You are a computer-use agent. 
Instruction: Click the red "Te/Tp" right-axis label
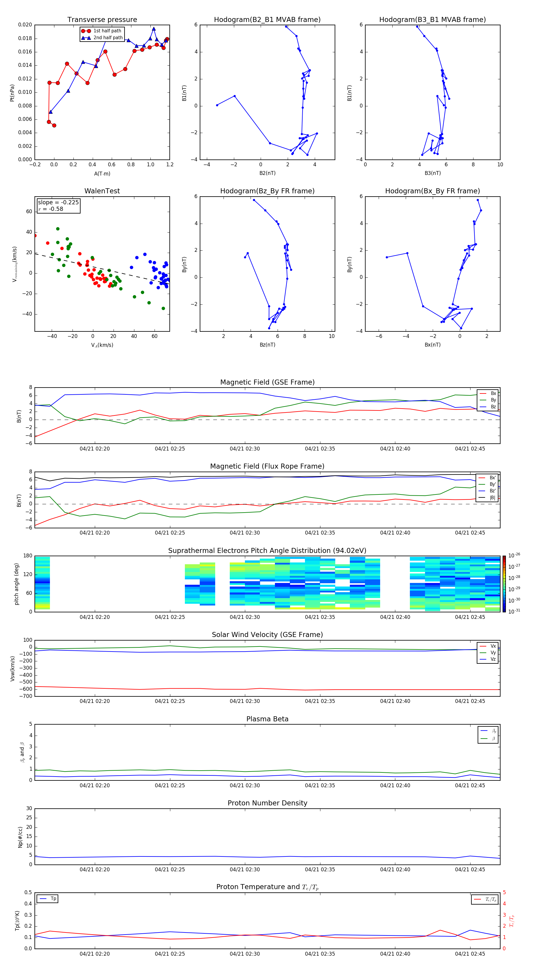pos(512,921)
